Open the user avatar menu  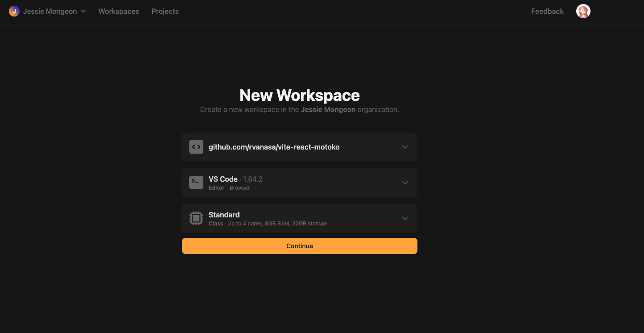pyautogui.click(x=583, y=11)
